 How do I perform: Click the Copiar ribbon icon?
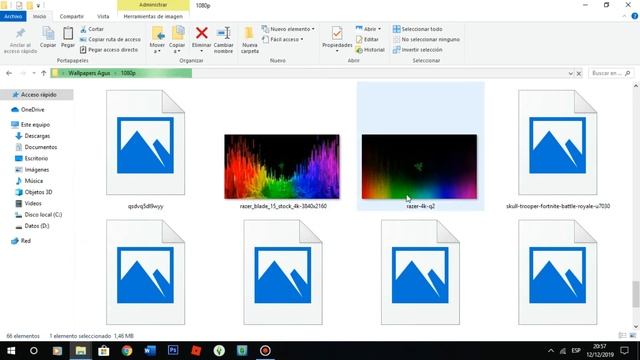coord(48,37)
